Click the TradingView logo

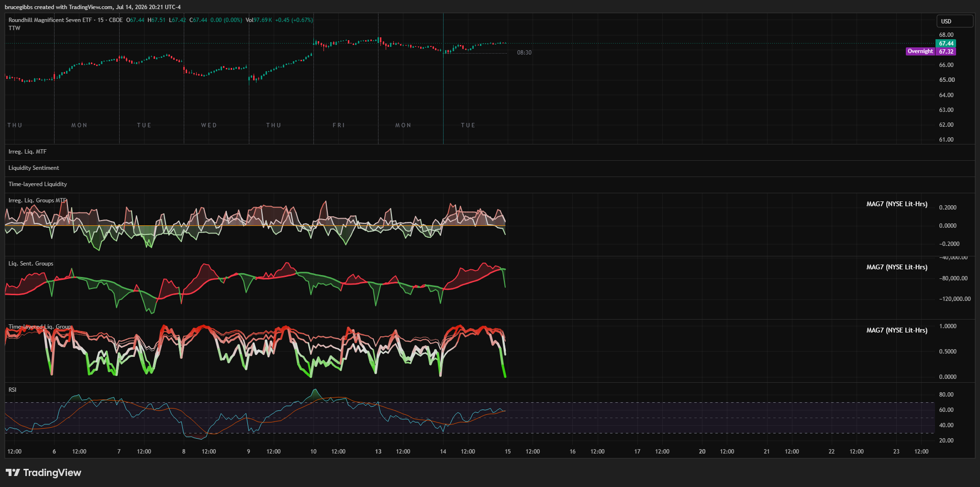(x=44, y=473)
